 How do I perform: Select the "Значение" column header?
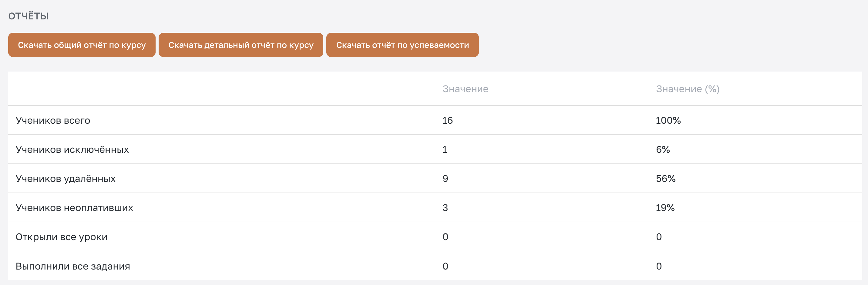click(465, 89)
